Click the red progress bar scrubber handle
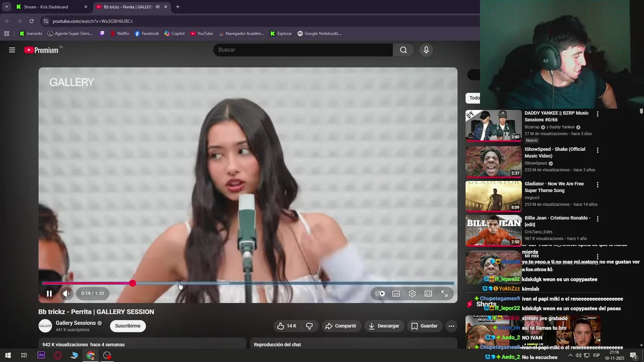 click(132, 284)
